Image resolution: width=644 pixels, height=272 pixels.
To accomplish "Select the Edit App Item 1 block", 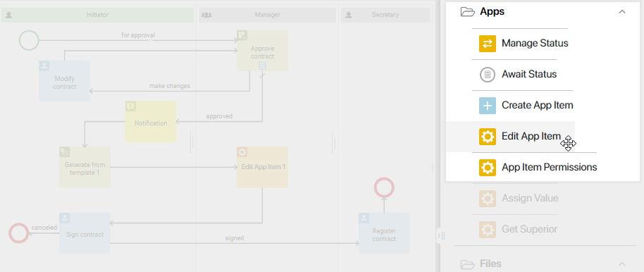I will pyautogui.click(x=262, y=167).
